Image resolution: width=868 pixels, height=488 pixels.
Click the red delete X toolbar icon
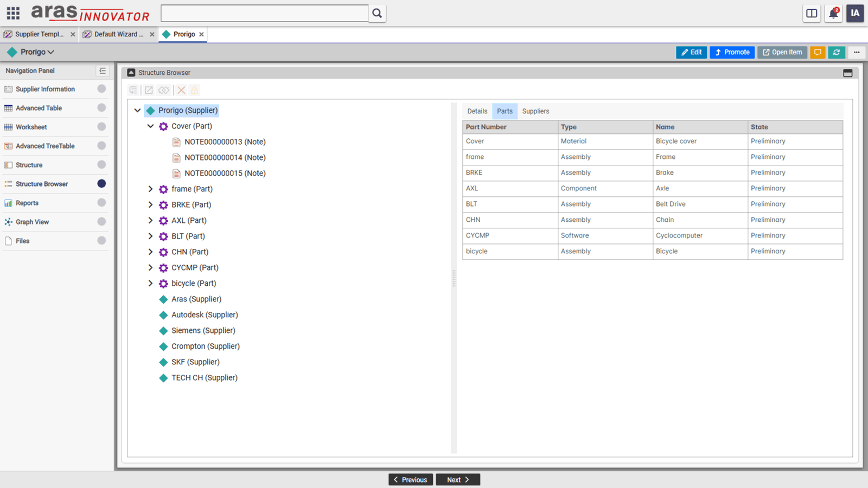click(181, 90)
